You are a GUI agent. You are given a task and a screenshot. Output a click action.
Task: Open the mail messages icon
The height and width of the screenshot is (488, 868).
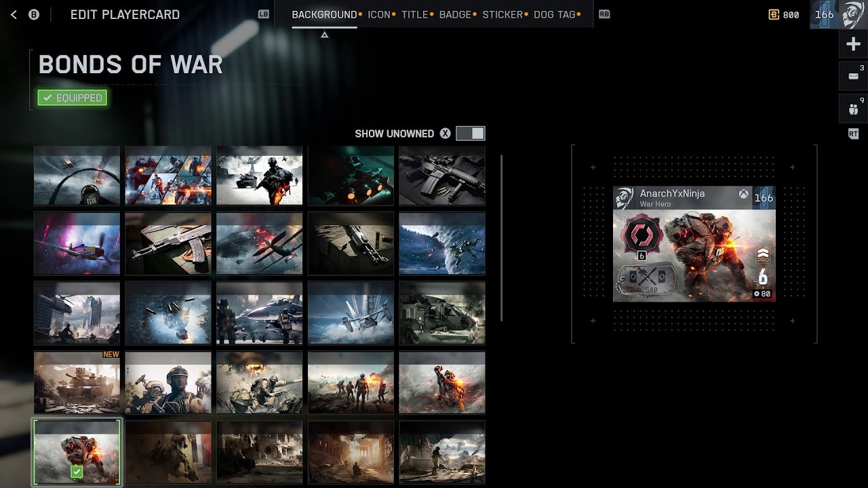[853, 76]
